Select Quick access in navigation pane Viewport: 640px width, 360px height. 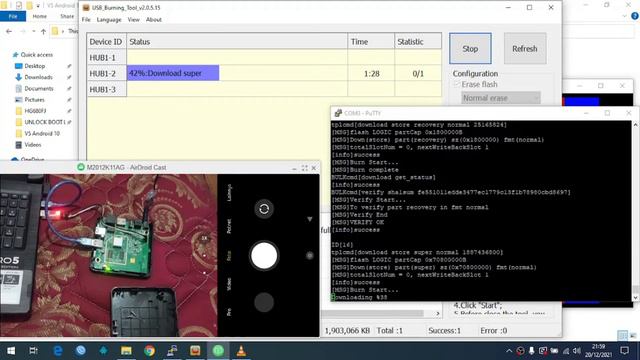(36, 55)
